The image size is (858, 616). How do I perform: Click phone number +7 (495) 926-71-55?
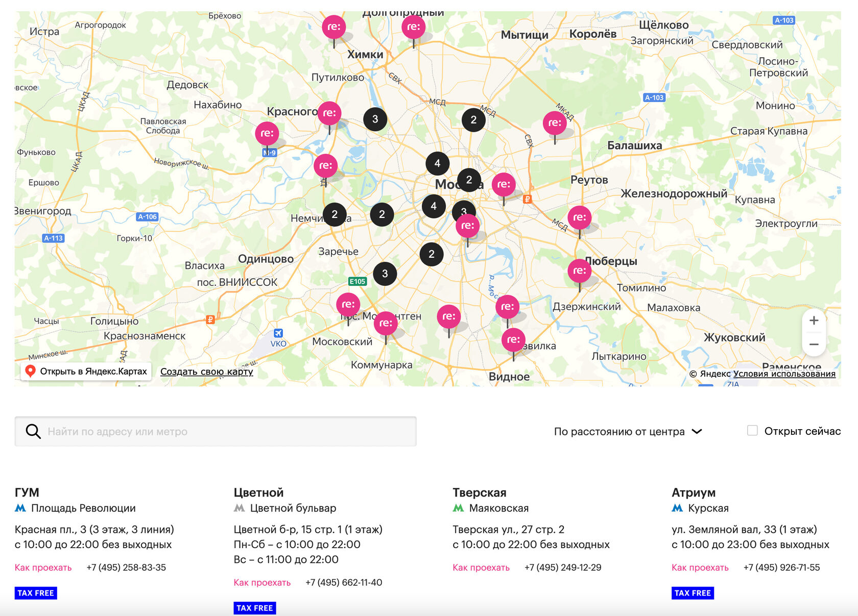tap(782, 568)
